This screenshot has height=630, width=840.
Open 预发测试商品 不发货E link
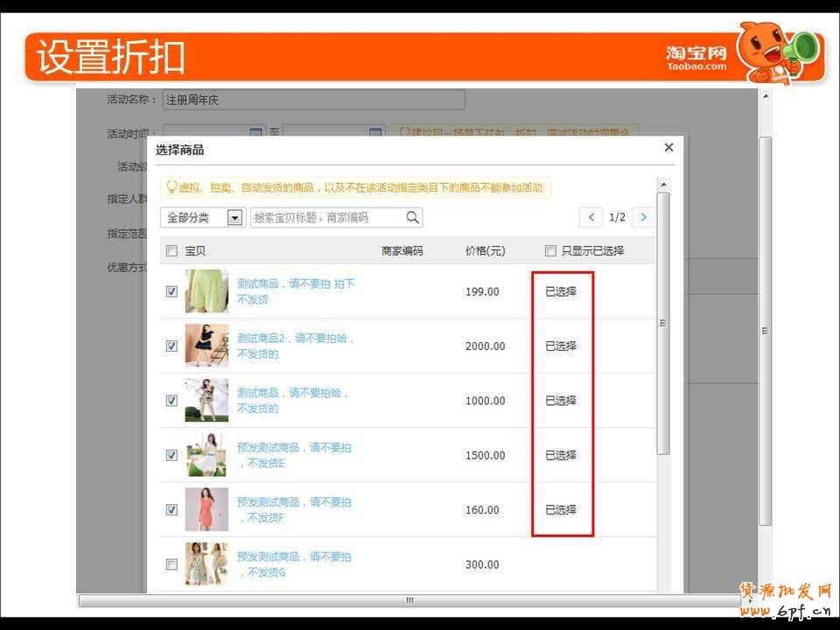[294, 455]
